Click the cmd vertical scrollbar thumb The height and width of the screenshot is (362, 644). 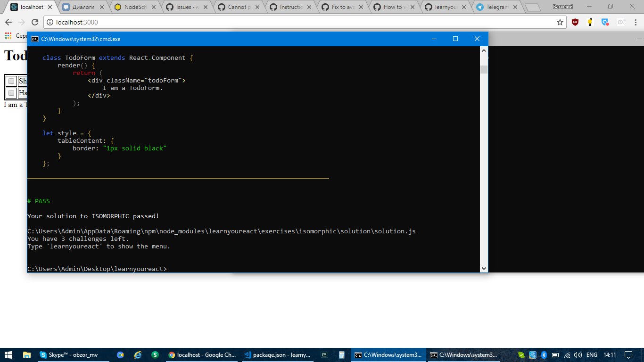[x=484, y=70]
